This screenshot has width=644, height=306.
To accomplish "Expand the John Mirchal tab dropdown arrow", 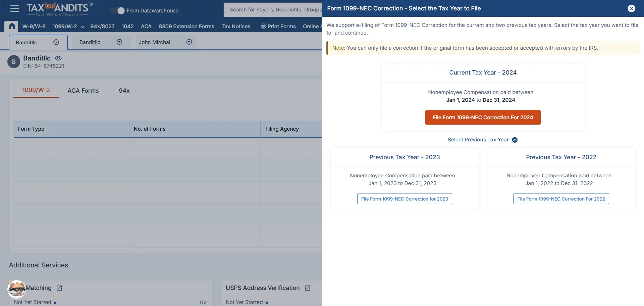I will pyautogui.click(x=189, y=42).
